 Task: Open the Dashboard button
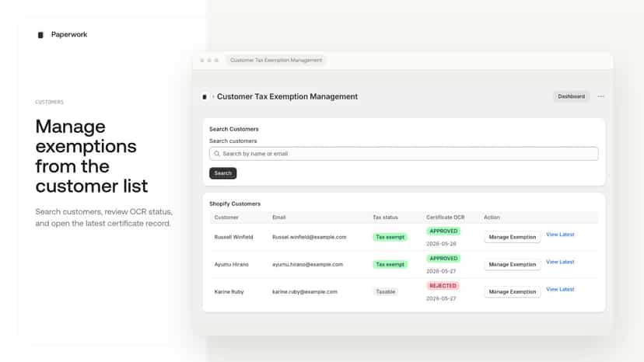click(x=572, y=96)
